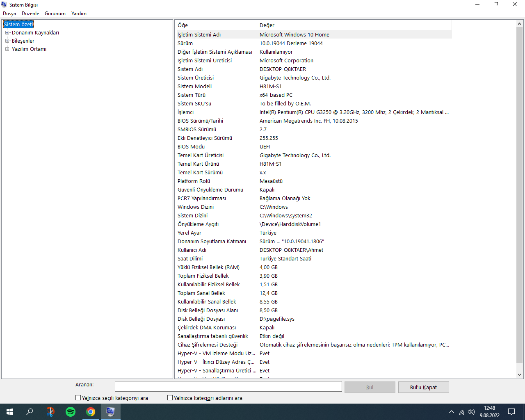Sort by the Öge column header
Image resolution: width=525 pixels, height=420 pixels.
point(216,25)
